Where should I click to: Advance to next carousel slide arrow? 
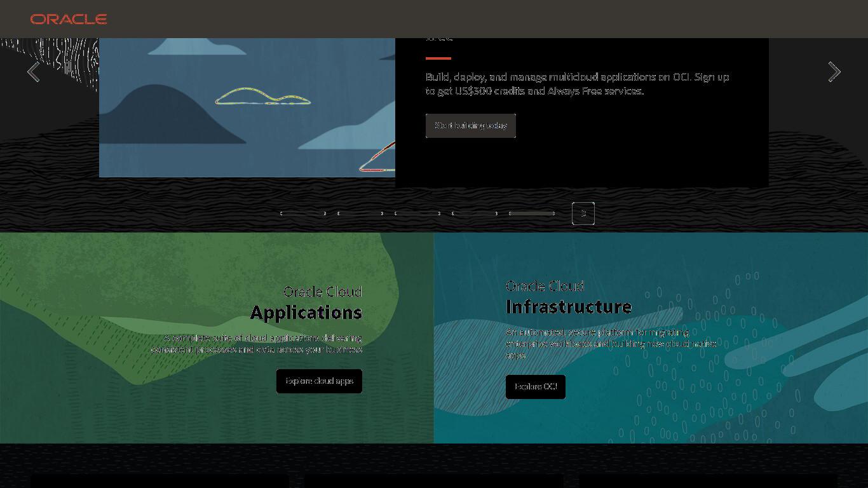click(834, 72)
